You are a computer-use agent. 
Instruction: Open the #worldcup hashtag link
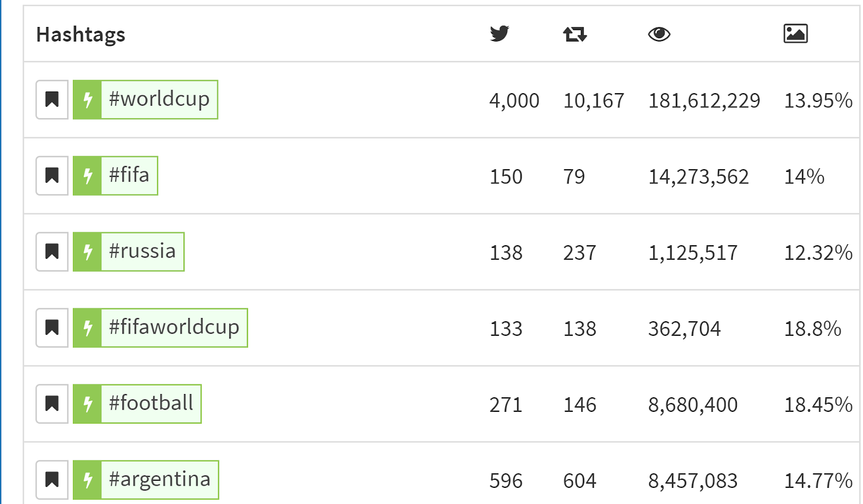click(x=159, y=100)
